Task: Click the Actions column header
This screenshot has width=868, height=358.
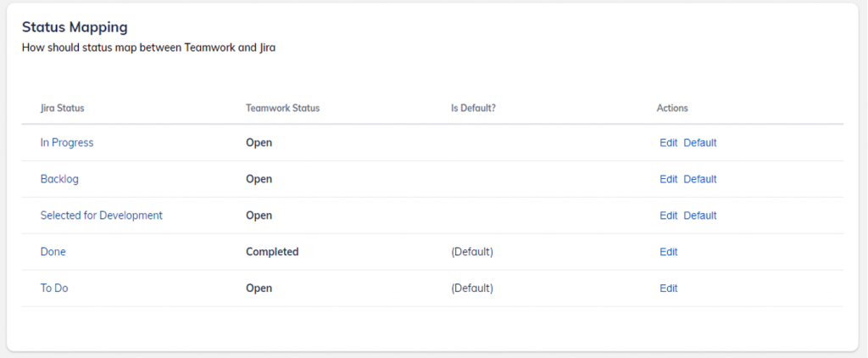Action: tap(672, 109)
